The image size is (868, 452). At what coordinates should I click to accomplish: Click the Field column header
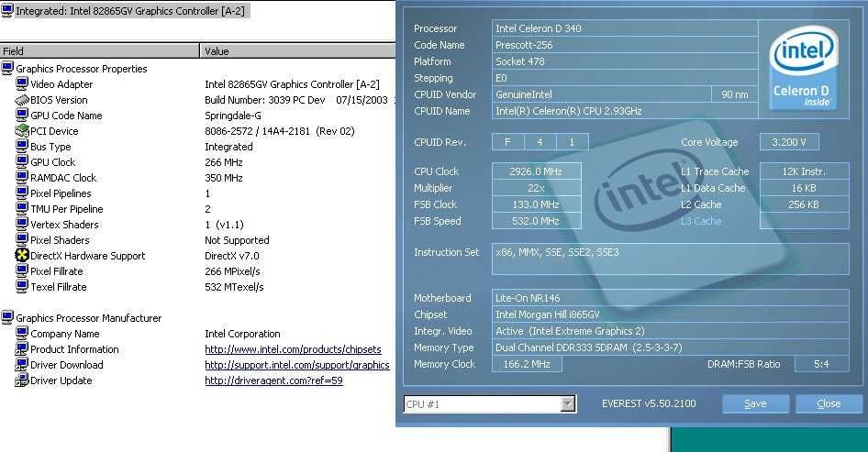click(99, 51)
